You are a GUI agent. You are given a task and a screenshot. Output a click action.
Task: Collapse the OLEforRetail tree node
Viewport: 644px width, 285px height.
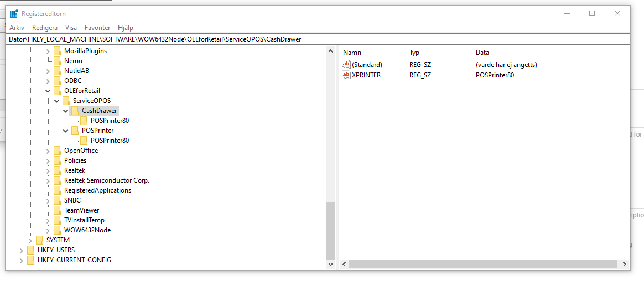click(x=48, y=91)
